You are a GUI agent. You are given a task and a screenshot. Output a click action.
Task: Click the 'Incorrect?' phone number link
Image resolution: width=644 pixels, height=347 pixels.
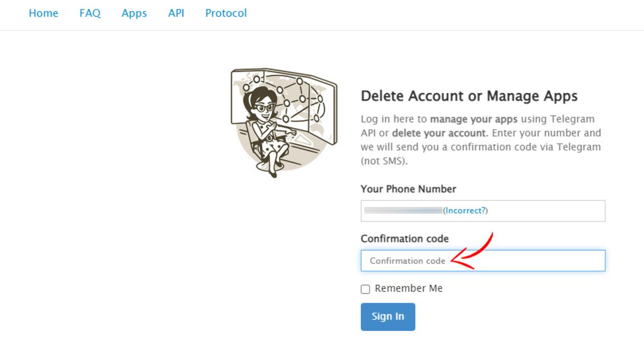[x=466, y=211]
